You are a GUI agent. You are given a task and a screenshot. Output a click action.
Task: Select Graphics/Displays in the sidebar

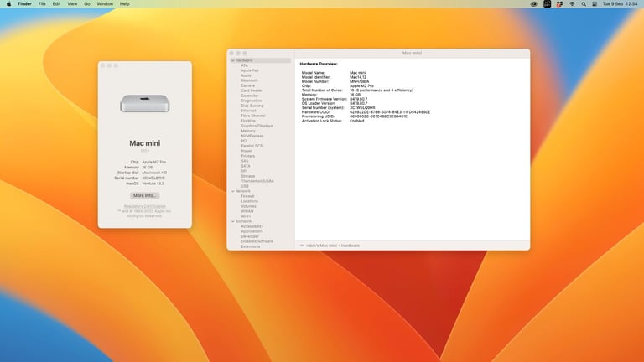[257, 126]
